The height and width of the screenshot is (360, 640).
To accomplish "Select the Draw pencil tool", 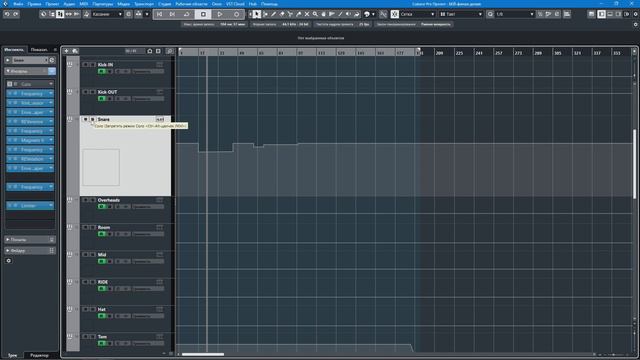I will pos(273,14).
